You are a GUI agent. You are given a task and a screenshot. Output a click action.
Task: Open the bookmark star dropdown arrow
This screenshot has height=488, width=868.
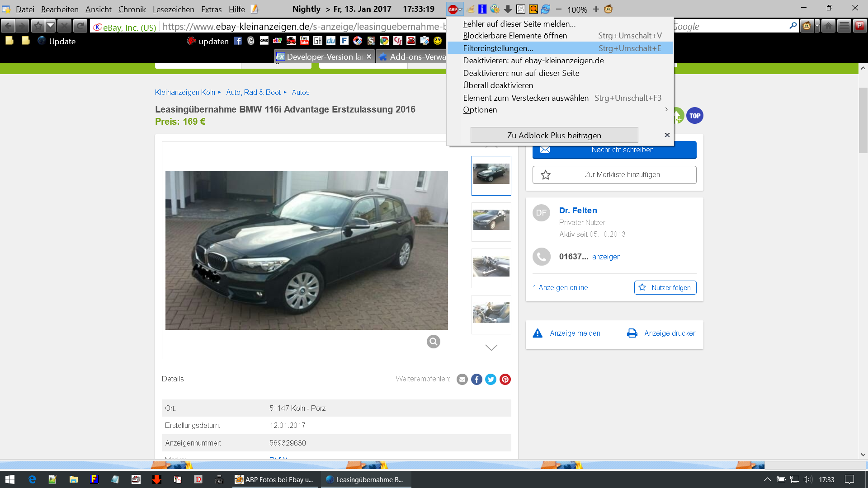51,26
